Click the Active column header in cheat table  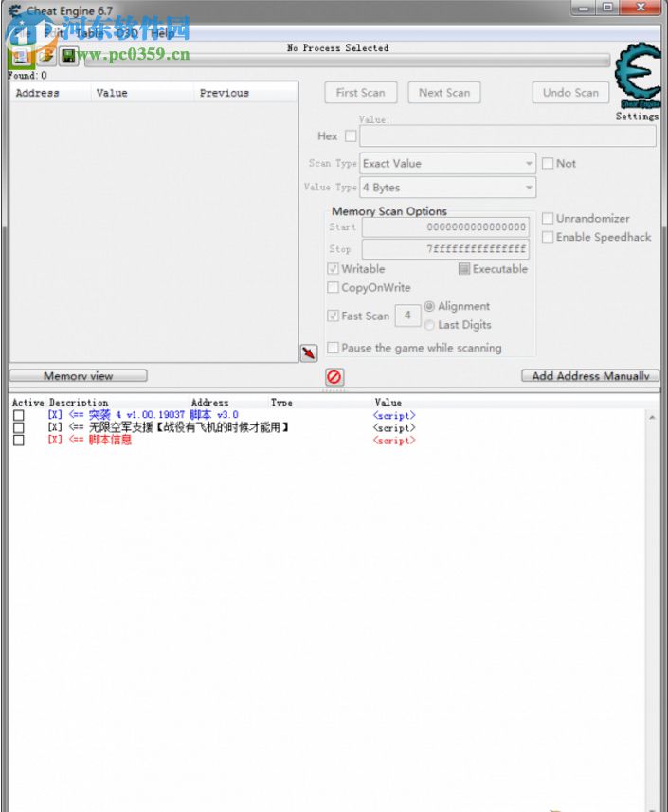(28, 403)
